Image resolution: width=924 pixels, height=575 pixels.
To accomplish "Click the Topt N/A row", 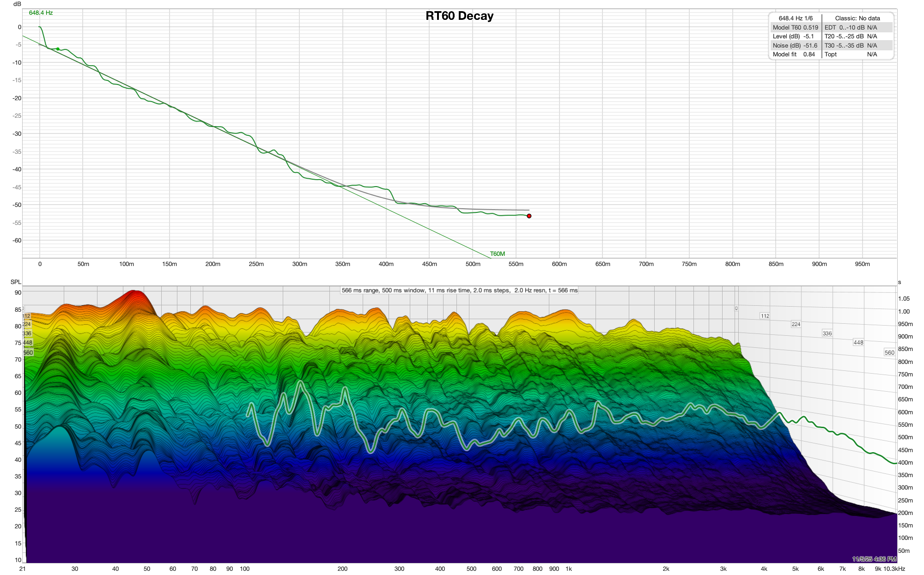I will 851,54.
